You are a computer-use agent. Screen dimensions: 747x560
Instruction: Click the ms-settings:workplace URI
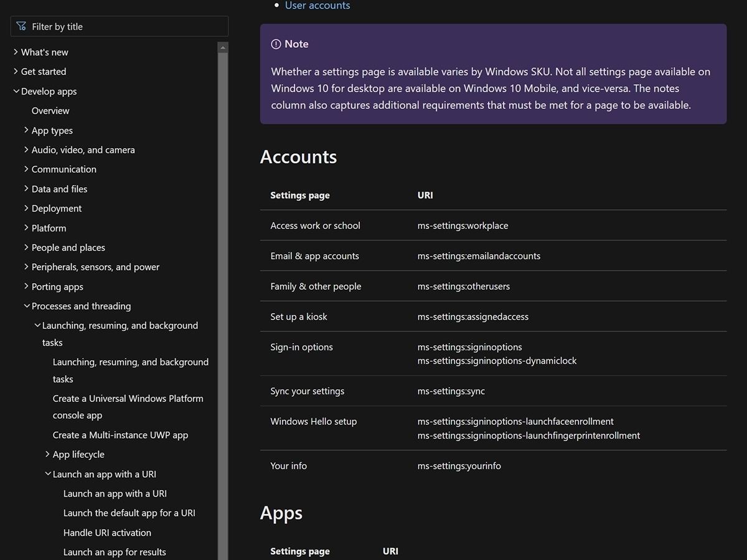click(463, 226)
